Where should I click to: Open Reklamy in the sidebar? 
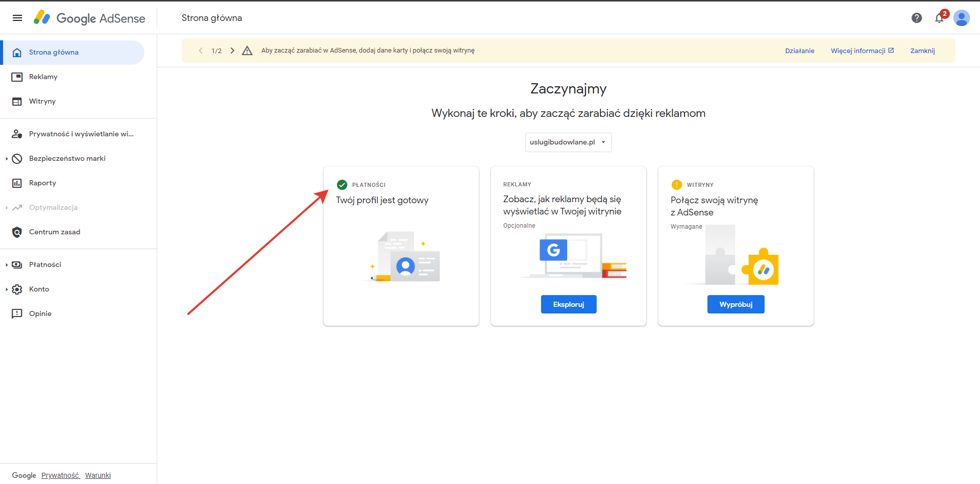point(72,77)
